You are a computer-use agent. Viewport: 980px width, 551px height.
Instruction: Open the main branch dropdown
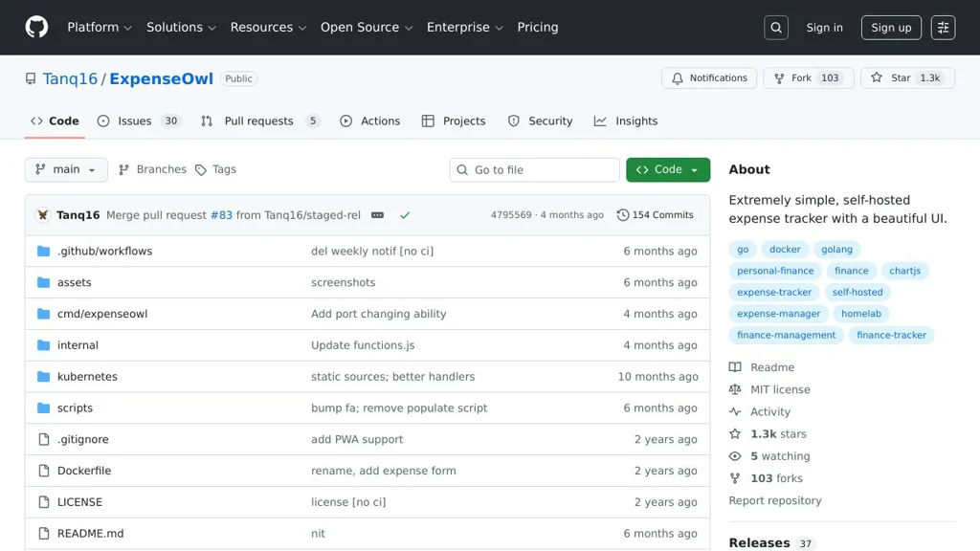[x=66, y=169]
